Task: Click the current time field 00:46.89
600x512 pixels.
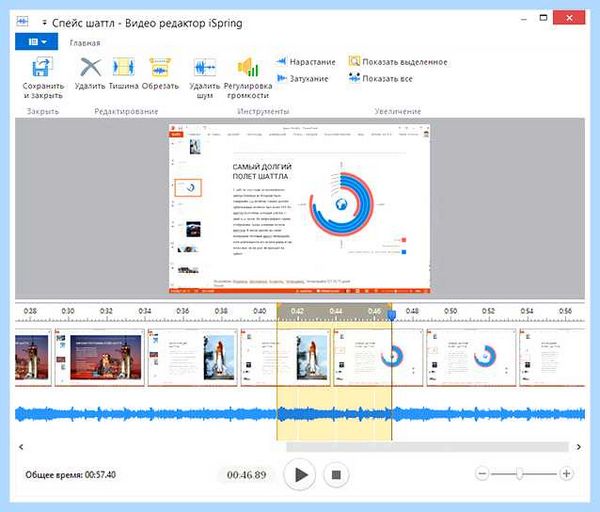Action: tap(246, 475)
